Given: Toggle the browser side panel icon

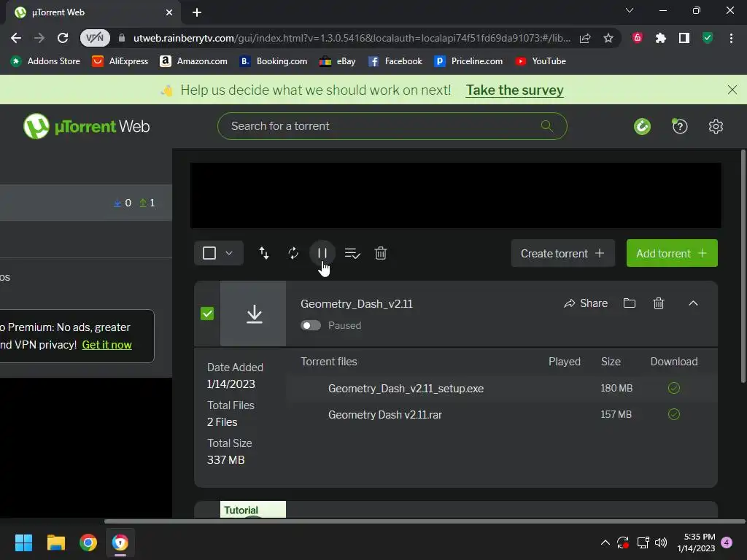Looking at the screenshot, I should point(684,38).
